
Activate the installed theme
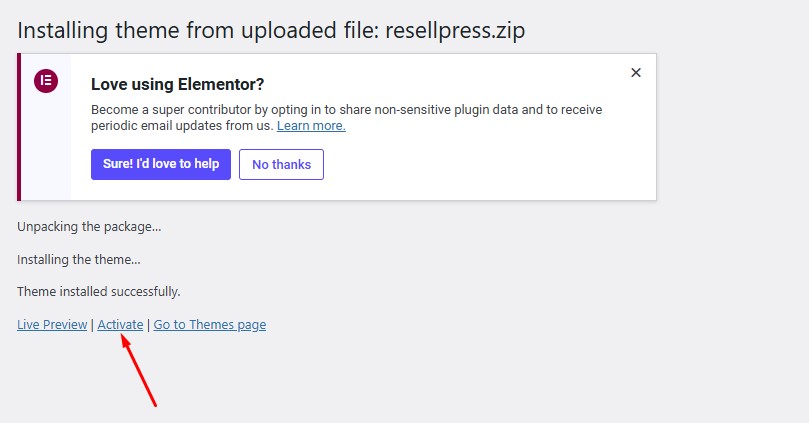[120, 325]
